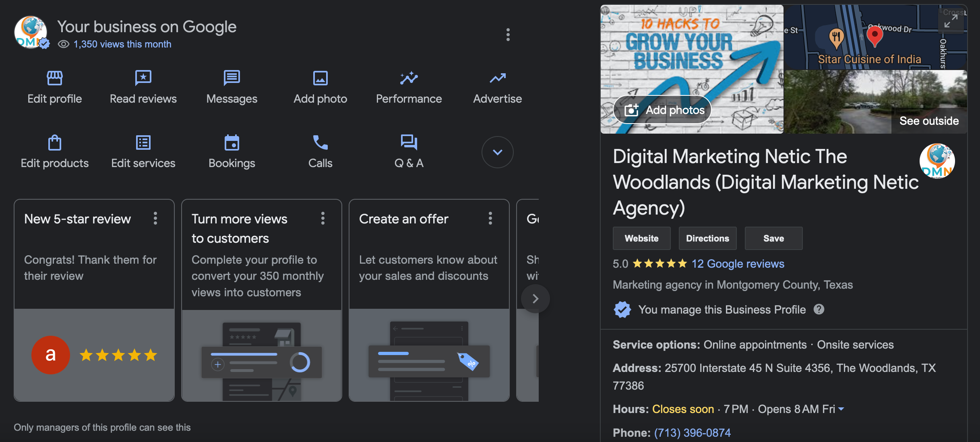Screen dimensions: 980x442
Task: Open Performance sparkline icon
Action: 409,78
